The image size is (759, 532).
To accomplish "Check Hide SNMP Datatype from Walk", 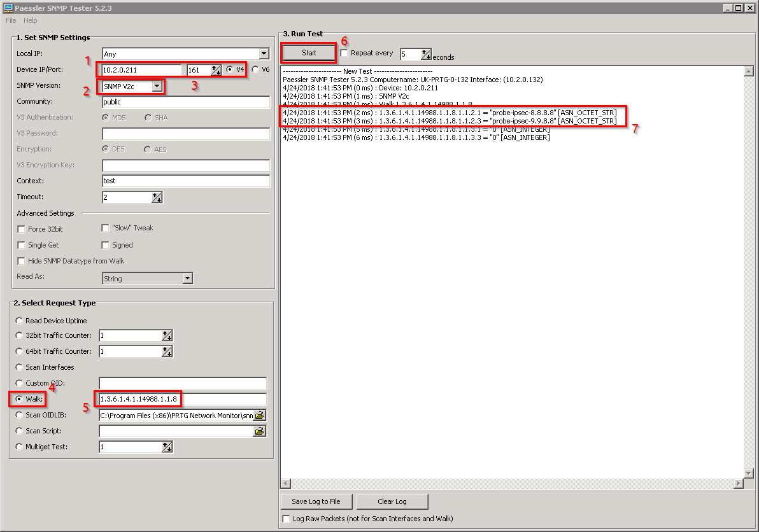I will coord(21,261).
